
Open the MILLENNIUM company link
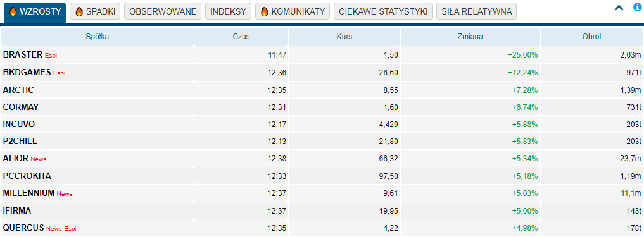pyautogui.click(x=28, y=193)
